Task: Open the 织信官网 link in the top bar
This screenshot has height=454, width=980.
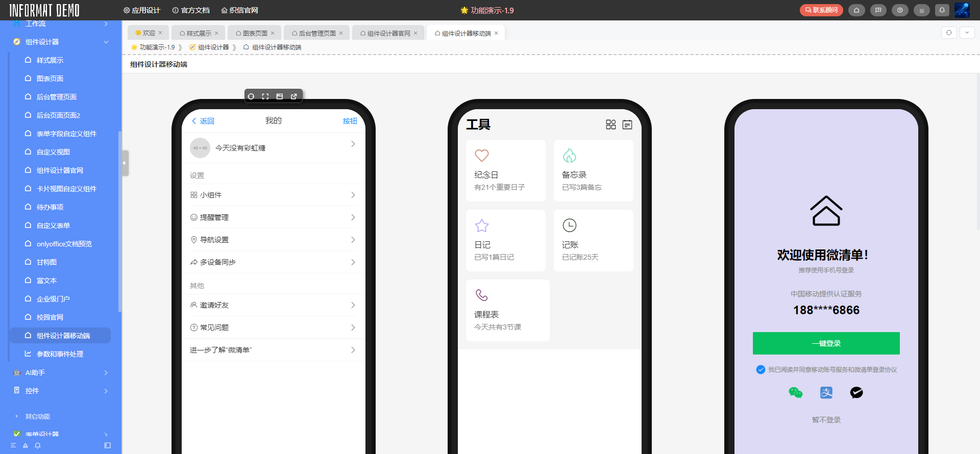Action: tap(239, 10)
